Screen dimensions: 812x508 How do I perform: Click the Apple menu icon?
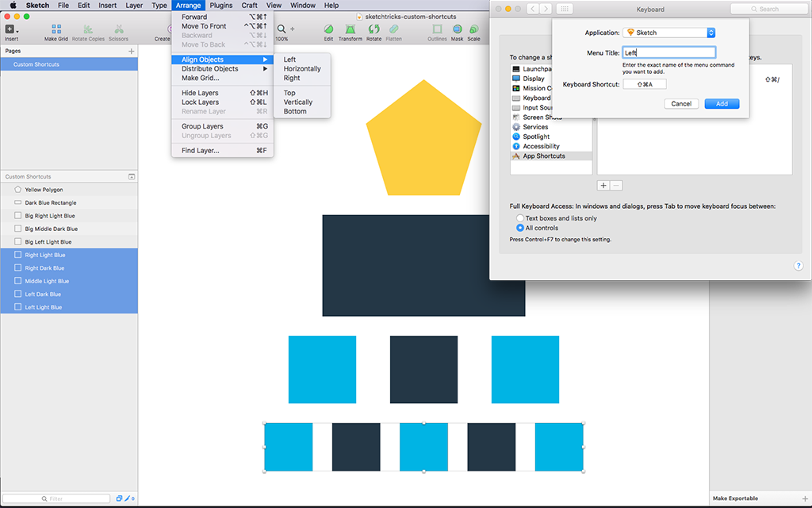[x=13, y=6]
